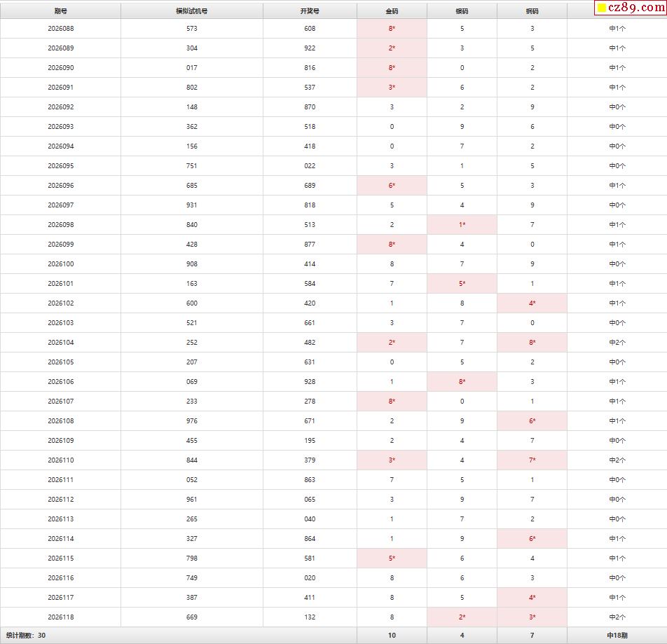
Task: Click the gold code total 10 in footer
Action: (392, 636)
